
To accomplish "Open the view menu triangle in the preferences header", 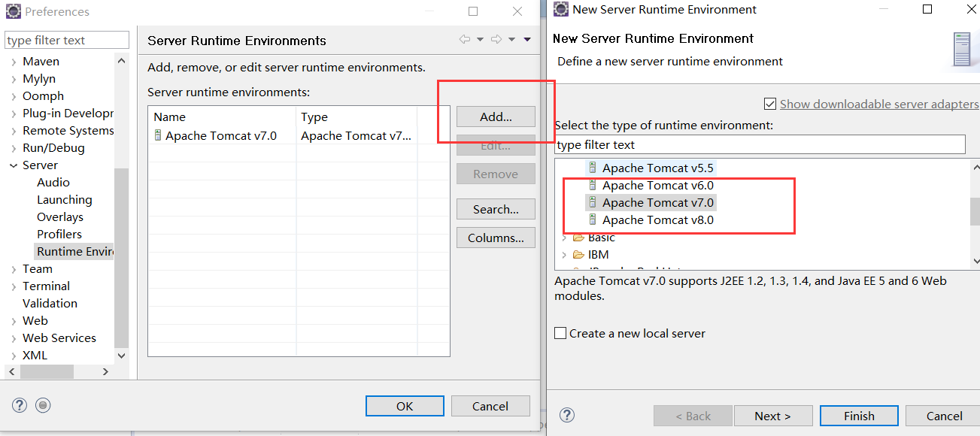I will pyautogui.click(x=527, y=39).
